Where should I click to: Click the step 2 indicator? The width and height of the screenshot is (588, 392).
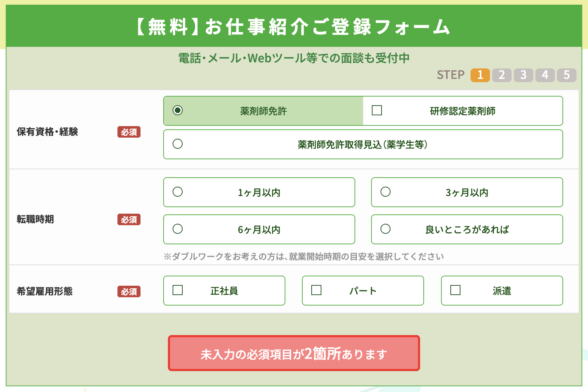(502, 75)
